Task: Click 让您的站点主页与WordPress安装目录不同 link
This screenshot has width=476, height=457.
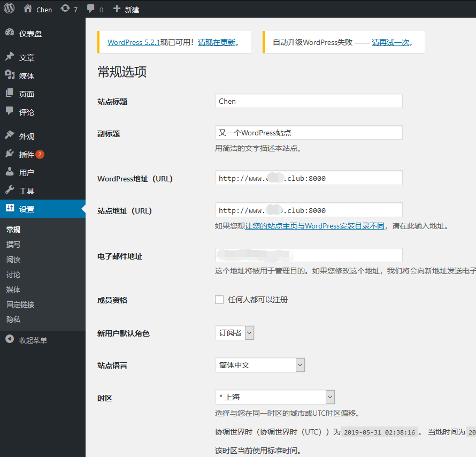Action: click(315, 226)
